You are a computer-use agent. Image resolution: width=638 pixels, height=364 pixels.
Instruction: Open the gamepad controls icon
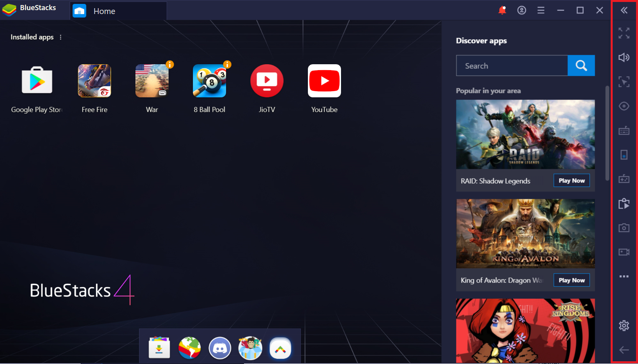coord(624,179)
